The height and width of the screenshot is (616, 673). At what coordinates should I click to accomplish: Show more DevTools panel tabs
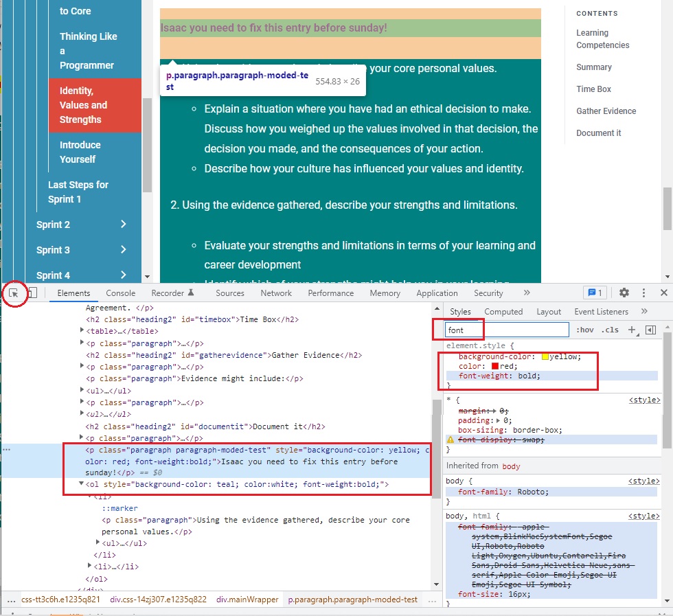527,293
